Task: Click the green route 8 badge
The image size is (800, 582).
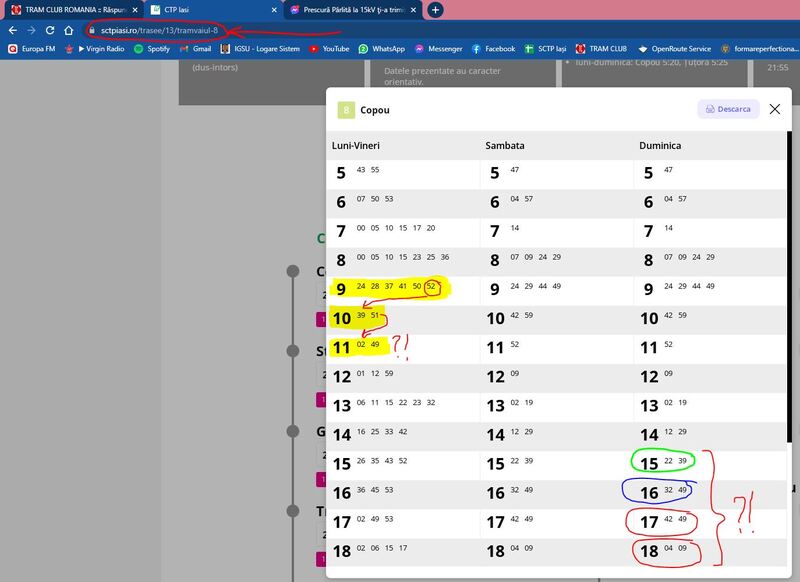Action: [346, 110]
